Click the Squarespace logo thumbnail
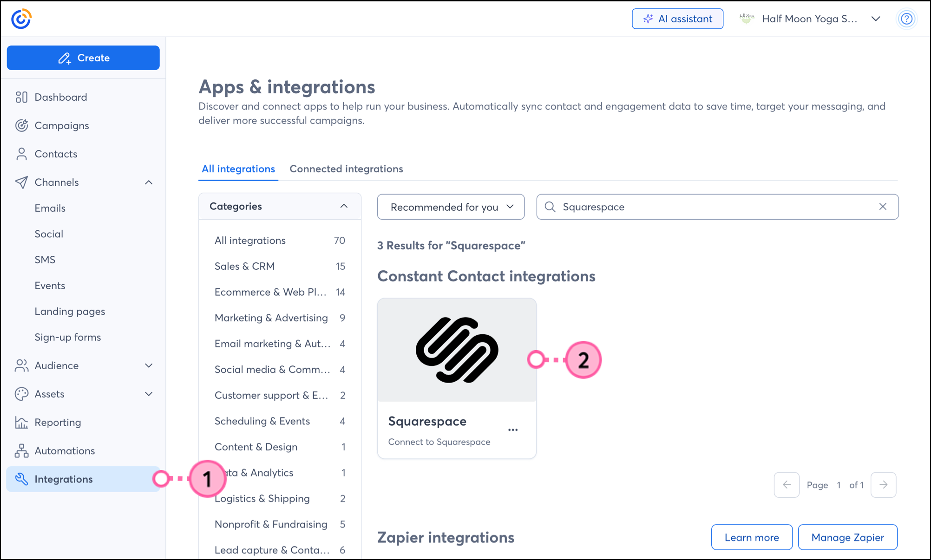 [457, 350]
